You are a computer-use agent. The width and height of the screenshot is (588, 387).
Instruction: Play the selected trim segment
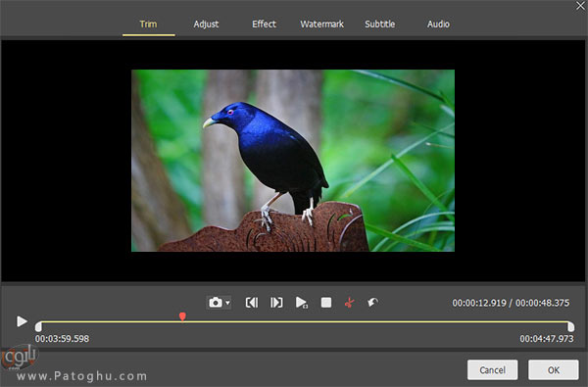[x=302, y=302]
